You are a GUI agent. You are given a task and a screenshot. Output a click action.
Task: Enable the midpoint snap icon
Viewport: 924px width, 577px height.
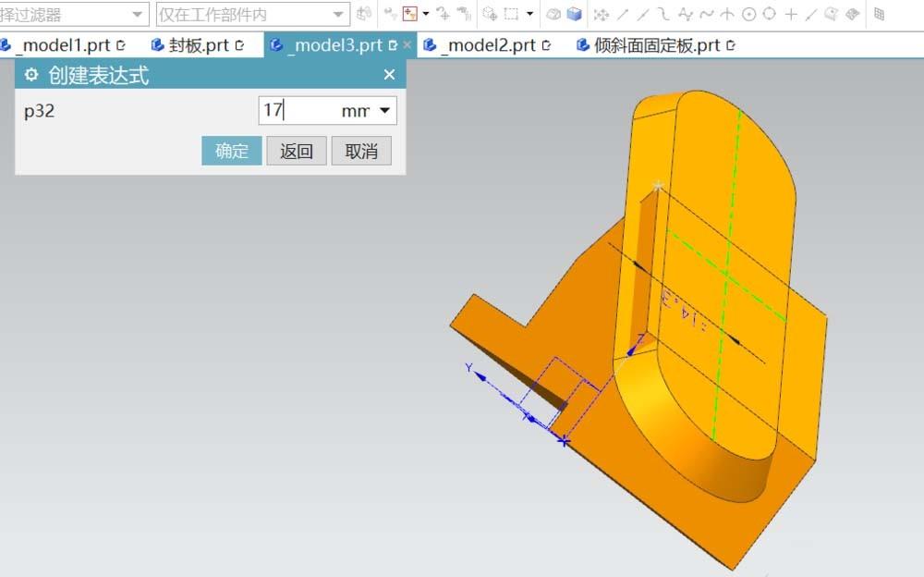pyautogui.click(x=644, y=12)
